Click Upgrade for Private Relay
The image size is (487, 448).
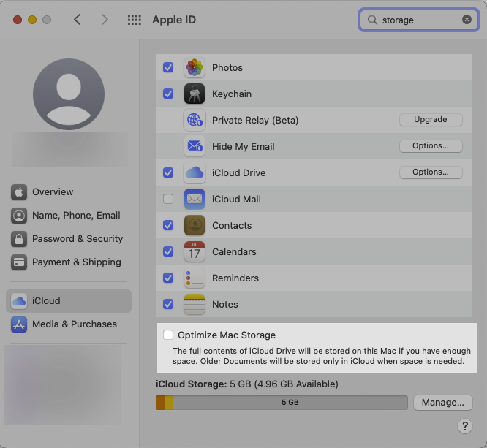[x=431, y=119]
